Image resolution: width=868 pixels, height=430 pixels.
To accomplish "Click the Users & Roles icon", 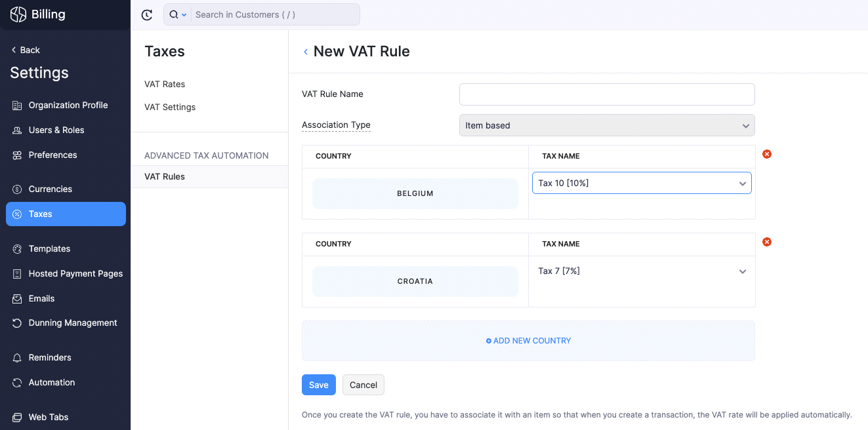I will pos(16,130).
